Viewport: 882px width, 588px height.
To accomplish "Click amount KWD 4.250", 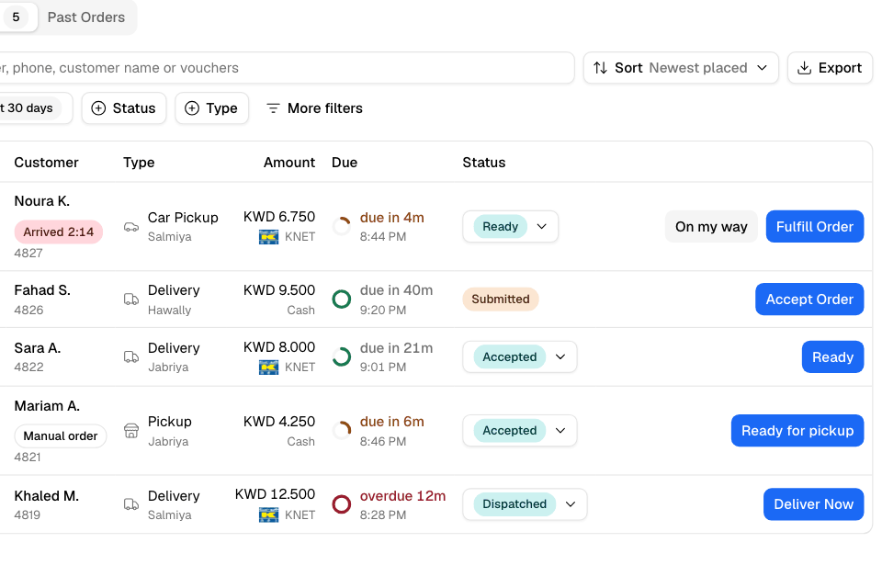I will pyautogui.click(x=279, y=422).
